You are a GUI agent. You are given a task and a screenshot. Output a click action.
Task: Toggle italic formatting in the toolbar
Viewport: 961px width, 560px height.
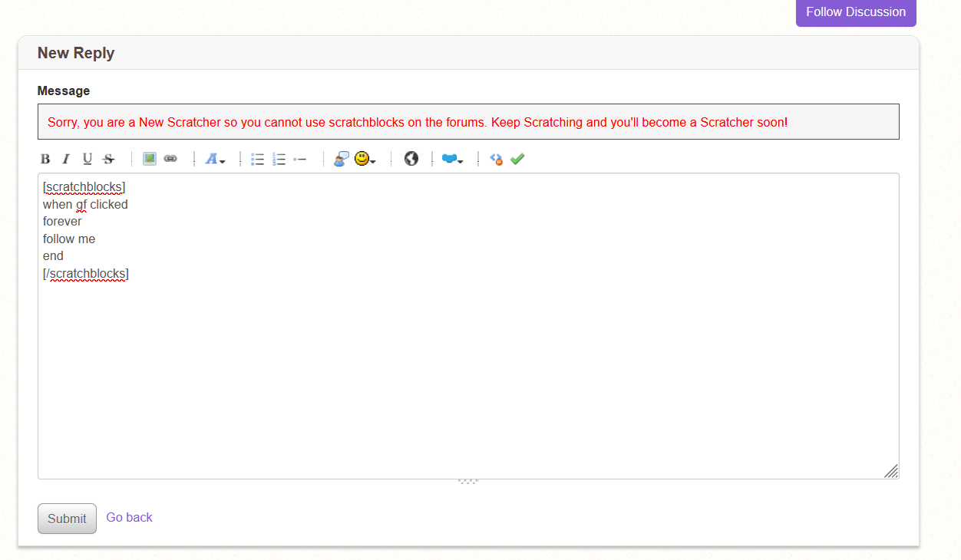[66, 159]
